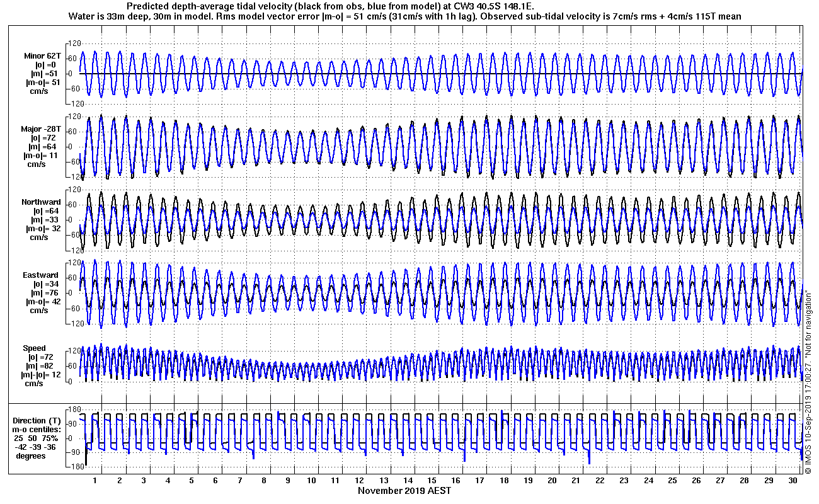Viewport: 819px width, 504px height.
Task: Click the "degrees" unit label
Action: pyautogui.click(x=31, y=455)
